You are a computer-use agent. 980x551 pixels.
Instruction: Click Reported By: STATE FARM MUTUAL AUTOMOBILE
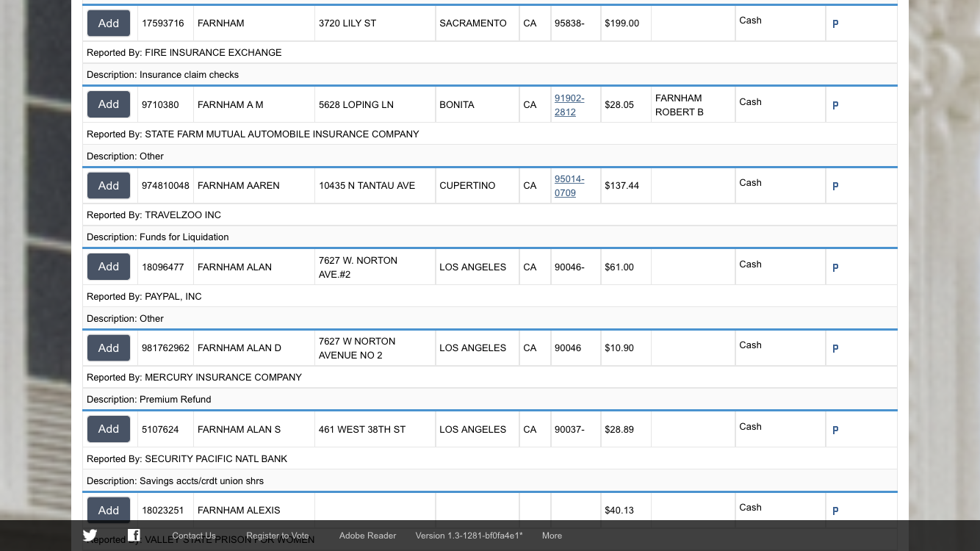[x=253, y=134]
